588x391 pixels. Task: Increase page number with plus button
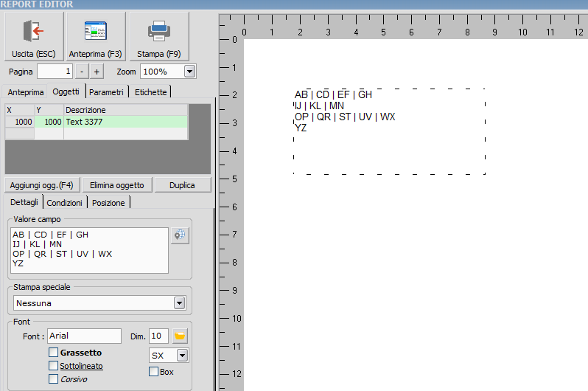(x=97, y=72)
